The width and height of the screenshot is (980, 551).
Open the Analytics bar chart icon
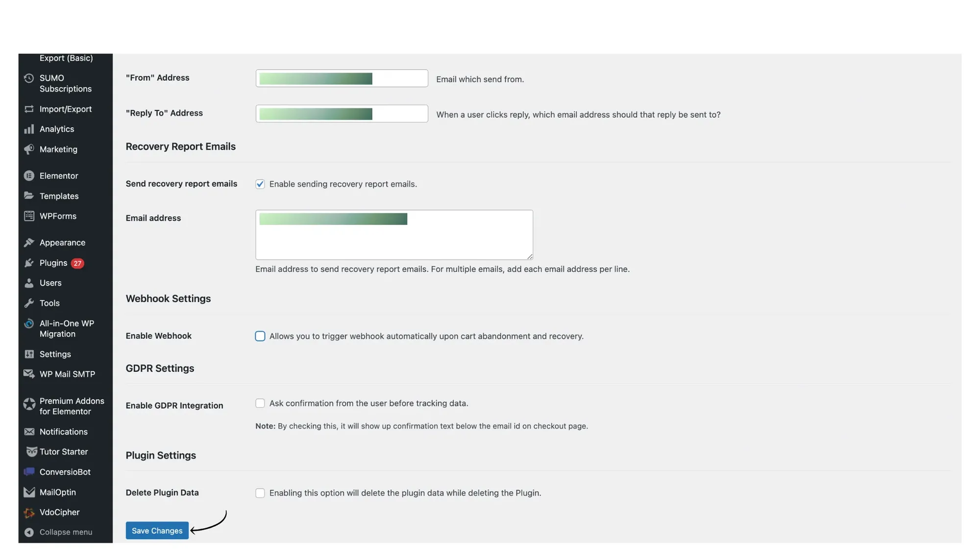[x=29, y=129]
